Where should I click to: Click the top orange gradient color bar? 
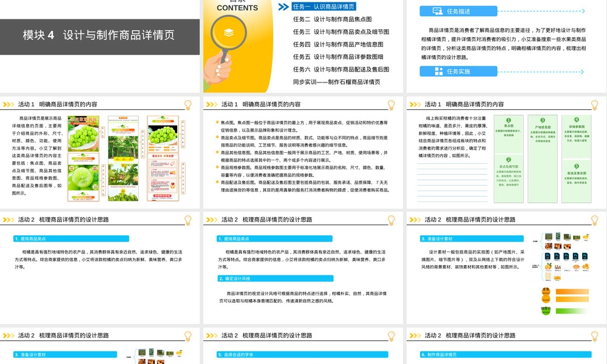(572, 292)
